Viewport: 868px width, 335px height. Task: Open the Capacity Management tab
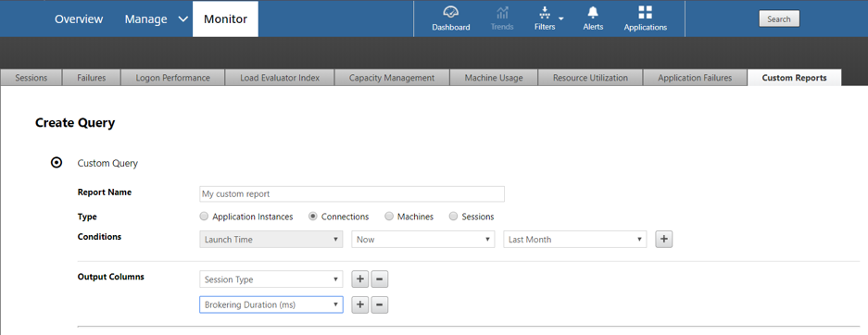(392, 78)
